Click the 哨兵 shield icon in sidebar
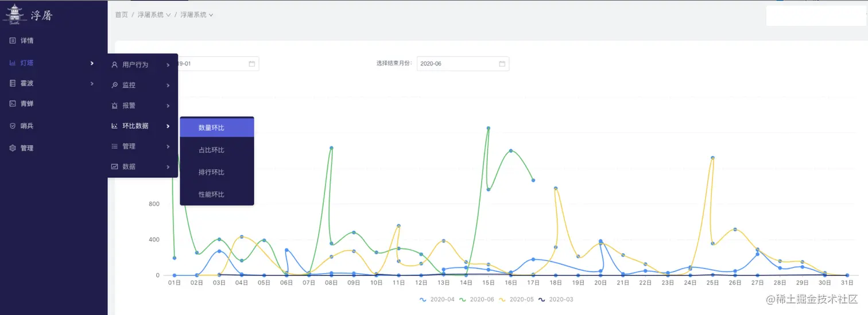The width and height of the screenshot is (868, 315). tap(13, 126)
